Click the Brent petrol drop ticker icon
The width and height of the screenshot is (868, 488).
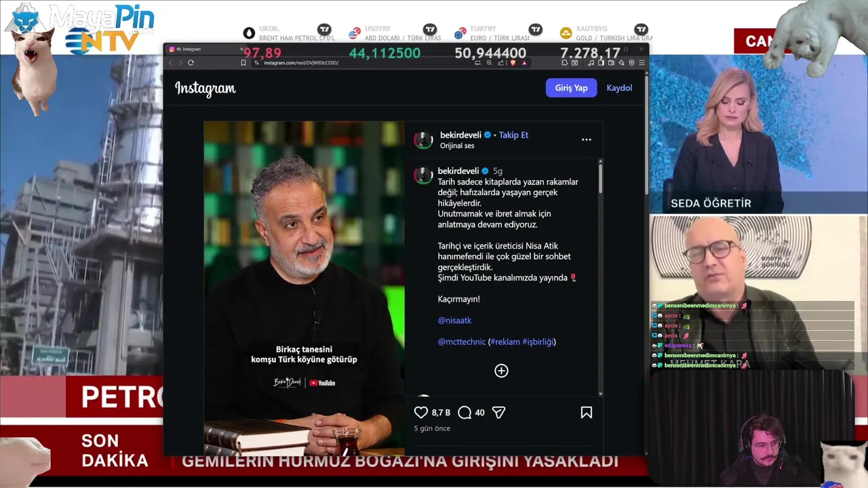click(x=249, y=33)
